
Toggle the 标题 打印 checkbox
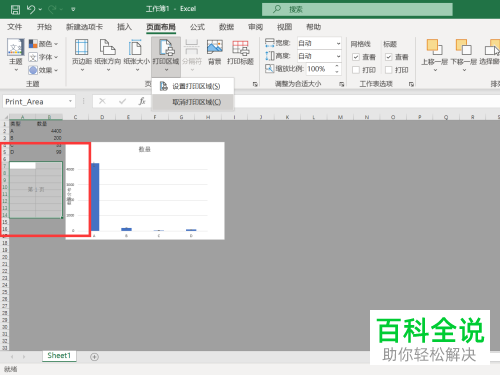coord(388,70)
